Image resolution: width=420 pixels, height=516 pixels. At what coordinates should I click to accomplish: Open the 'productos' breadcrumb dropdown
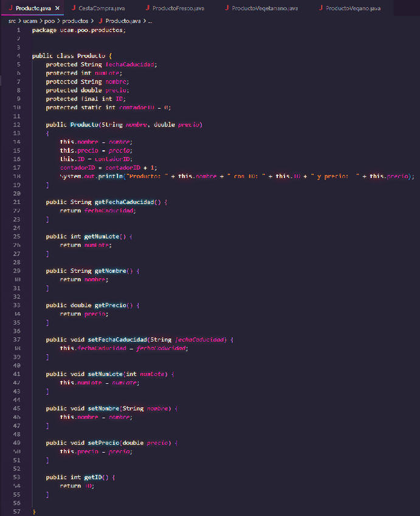tap(75, 21)
